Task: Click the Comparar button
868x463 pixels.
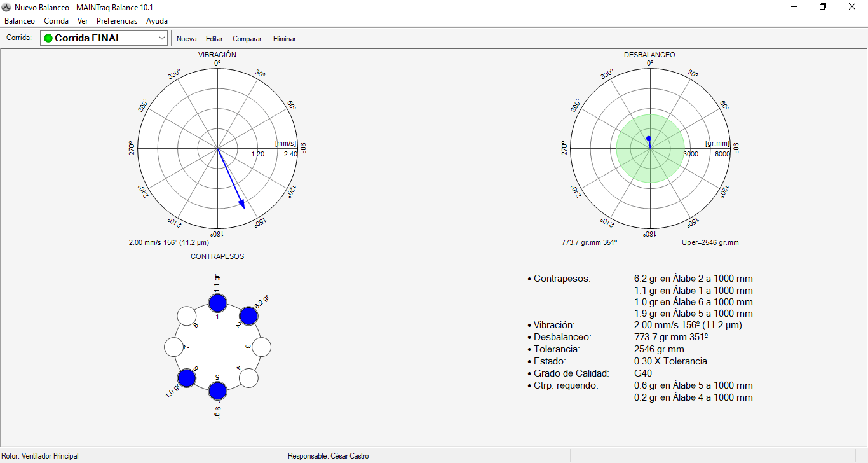Action: 247,39
